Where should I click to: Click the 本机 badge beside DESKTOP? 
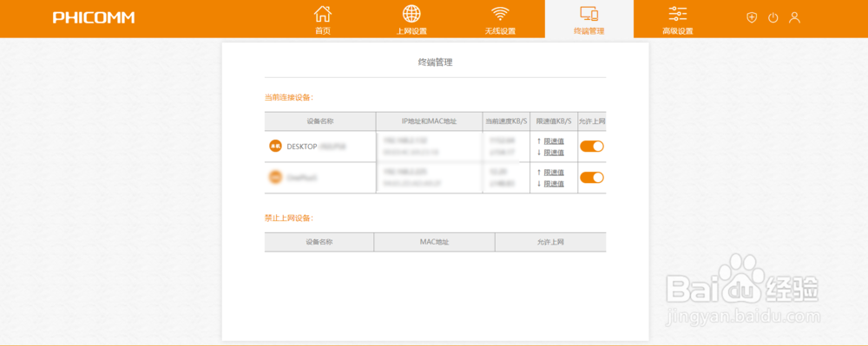tap(275, 147)
